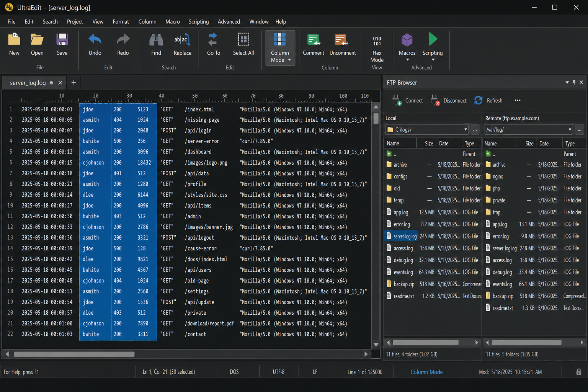The width and height of the screenshot is (588, 392).
Task: Click the editor vertical scrollbar thumb
Action: click(x=376, y=118)
